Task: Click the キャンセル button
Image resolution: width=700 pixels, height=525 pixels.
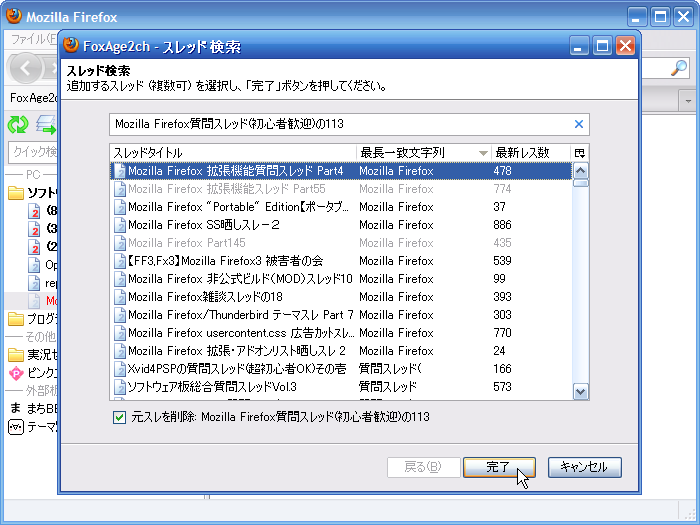Action: (585, 467)
